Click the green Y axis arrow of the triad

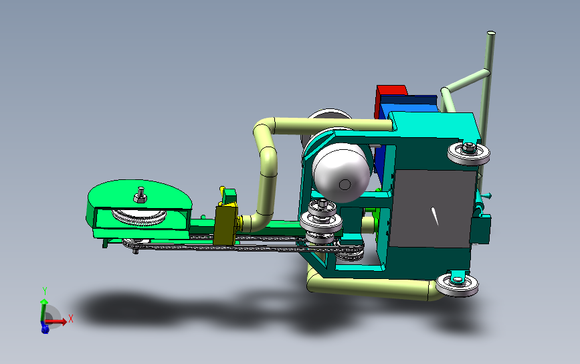(44, 310)
